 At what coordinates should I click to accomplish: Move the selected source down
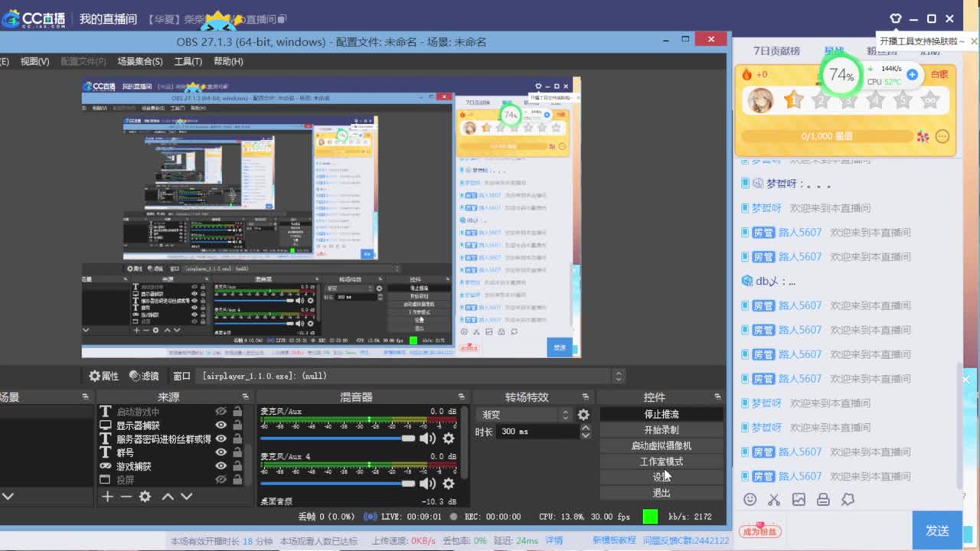coord(186,497)
